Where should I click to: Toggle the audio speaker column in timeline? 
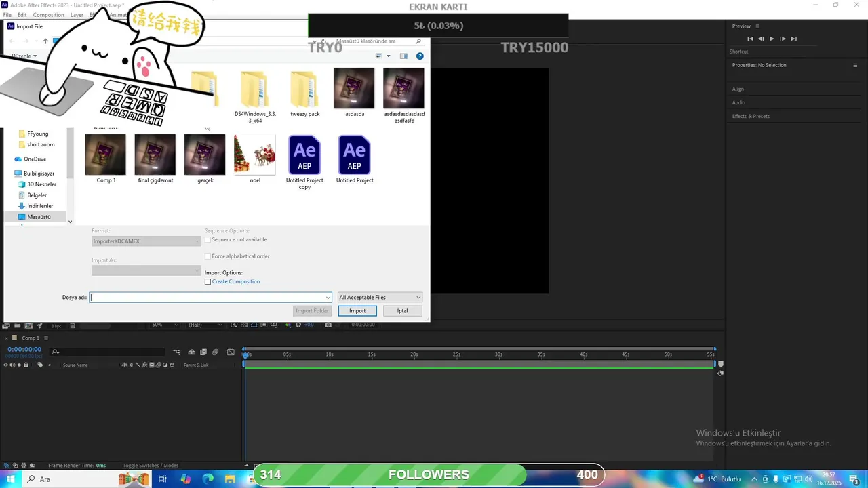(12, 365)
